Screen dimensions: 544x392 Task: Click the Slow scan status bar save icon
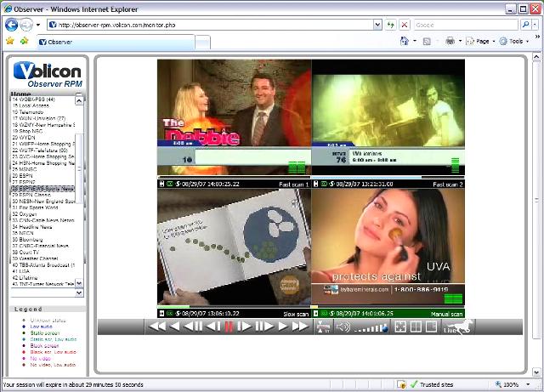pos(161,314)
